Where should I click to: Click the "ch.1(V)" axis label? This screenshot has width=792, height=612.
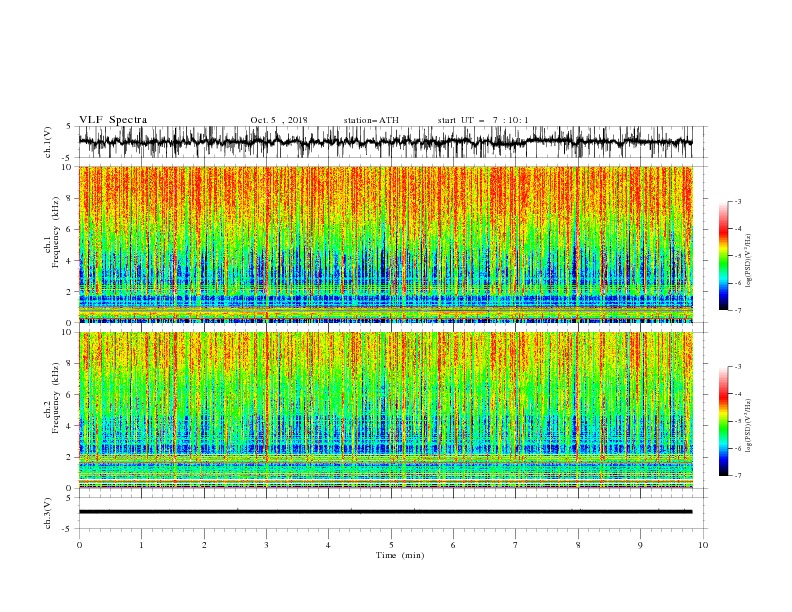click(48, 142)
